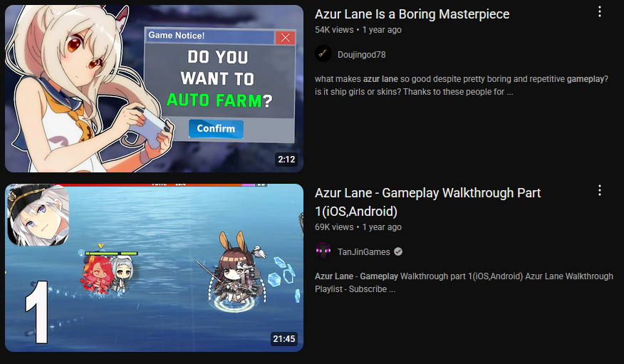Open the Azur Lane Is a Boring Masterpiece title
The width and height of the screenshot is (624, 364).
(x=412, y=14)
